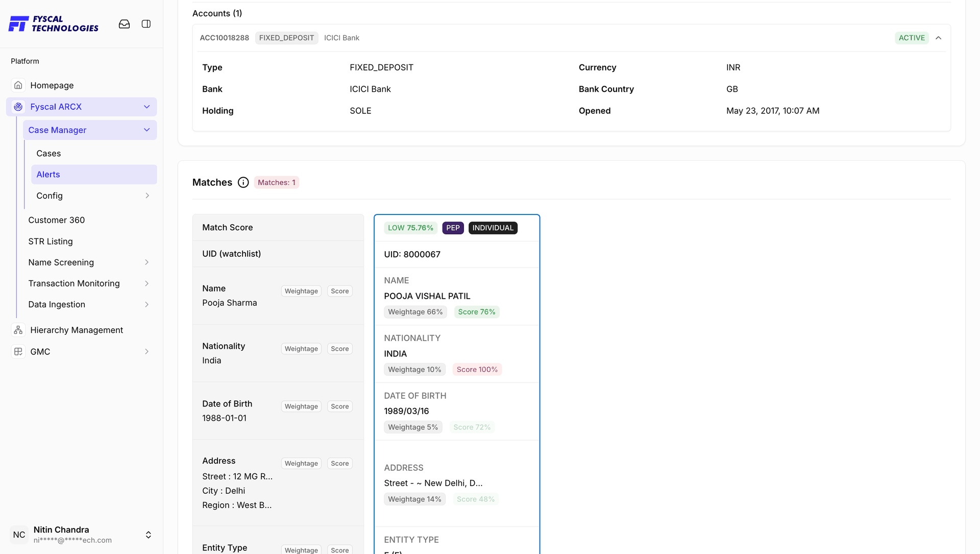Click the Fyscal ARCX section label
Viewport: 980px width, 554px height.
[56, 107]
